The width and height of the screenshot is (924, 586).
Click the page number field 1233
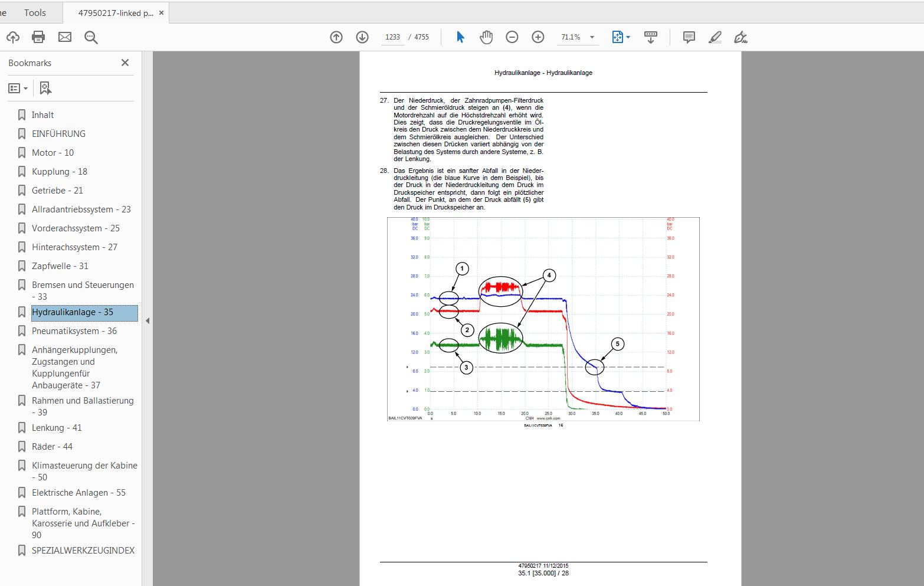tap(392, 37)
